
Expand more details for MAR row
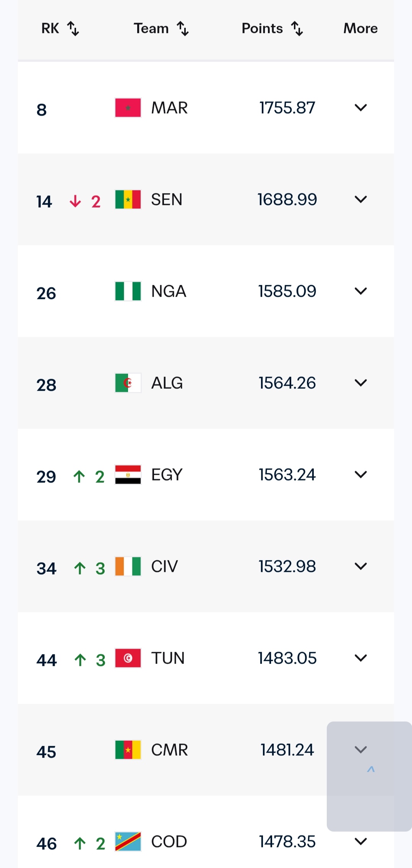coord(361,108)
